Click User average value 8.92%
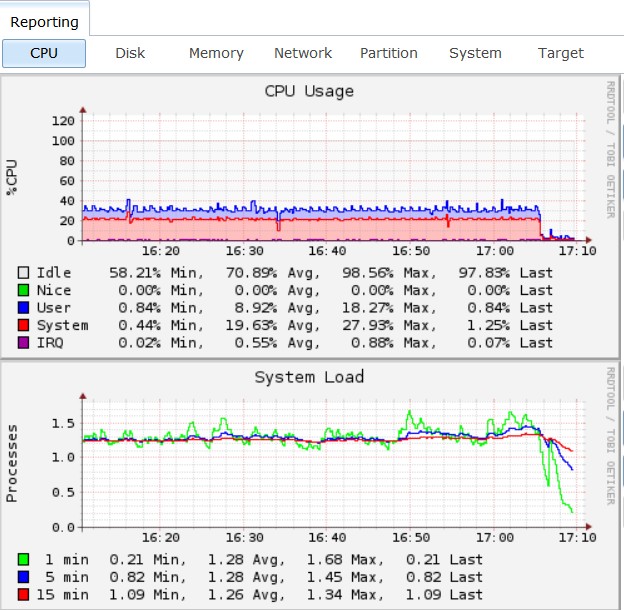624x610 pixels. 256,308
